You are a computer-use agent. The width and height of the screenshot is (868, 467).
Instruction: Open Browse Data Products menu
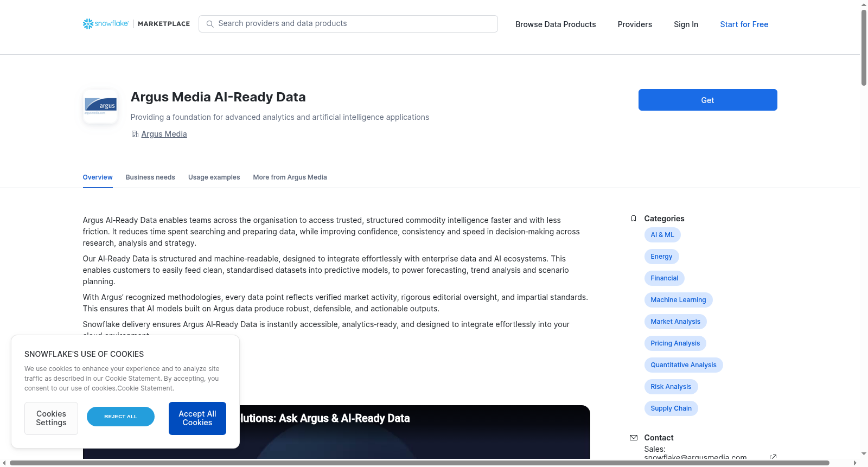point(556,24)
